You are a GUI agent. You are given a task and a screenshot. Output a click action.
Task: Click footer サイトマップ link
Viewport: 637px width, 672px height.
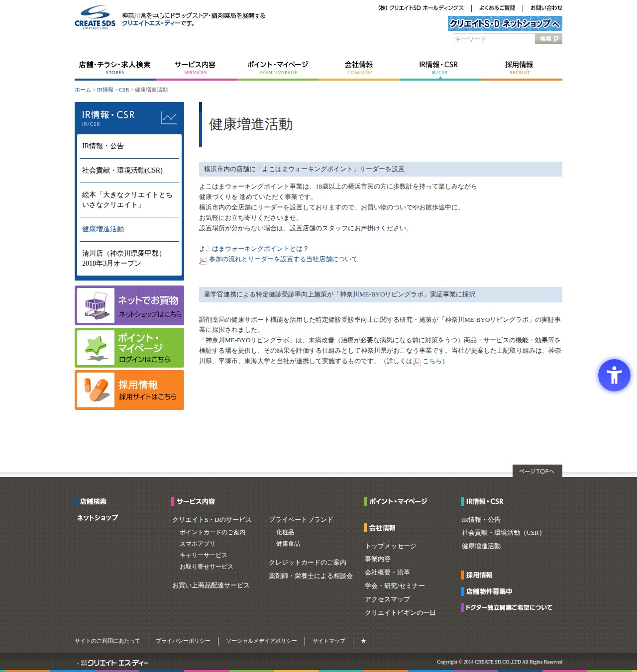point(329,641)
